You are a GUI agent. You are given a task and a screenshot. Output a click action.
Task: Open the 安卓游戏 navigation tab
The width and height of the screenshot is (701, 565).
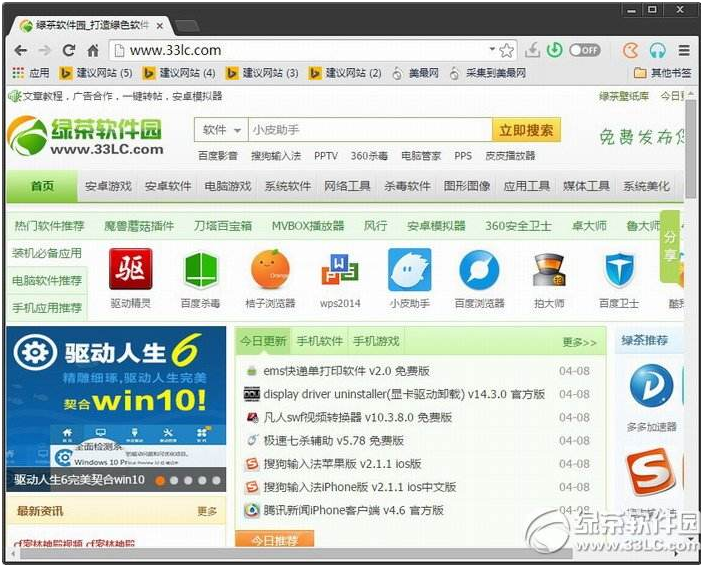[108, 186]
